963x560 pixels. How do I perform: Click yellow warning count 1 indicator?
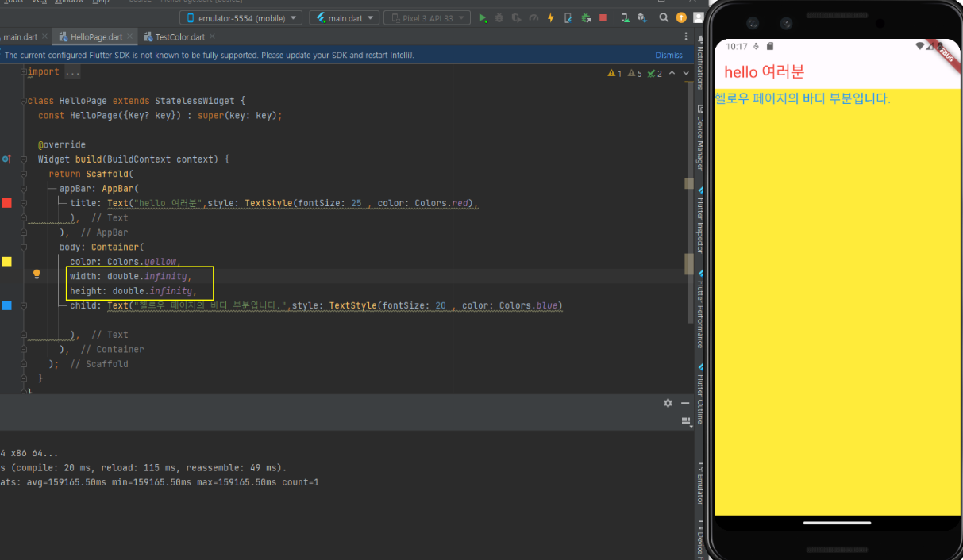point(614,73)
